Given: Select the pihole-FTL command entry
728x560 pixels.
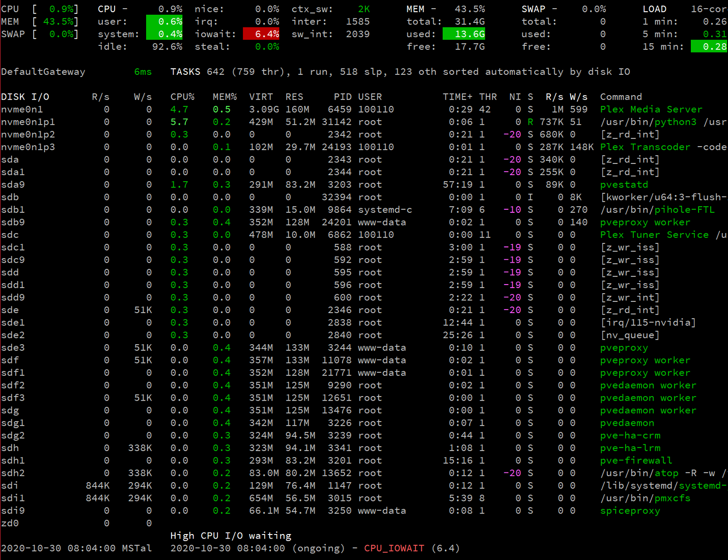Looking at the screenshot, I should coord(685,210).
